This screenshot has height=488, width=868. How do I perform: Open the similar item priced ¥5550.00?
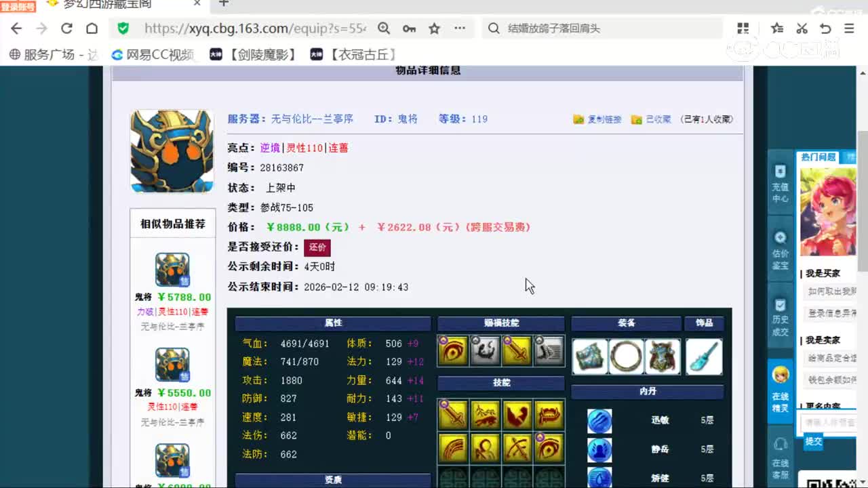[173, 392]
